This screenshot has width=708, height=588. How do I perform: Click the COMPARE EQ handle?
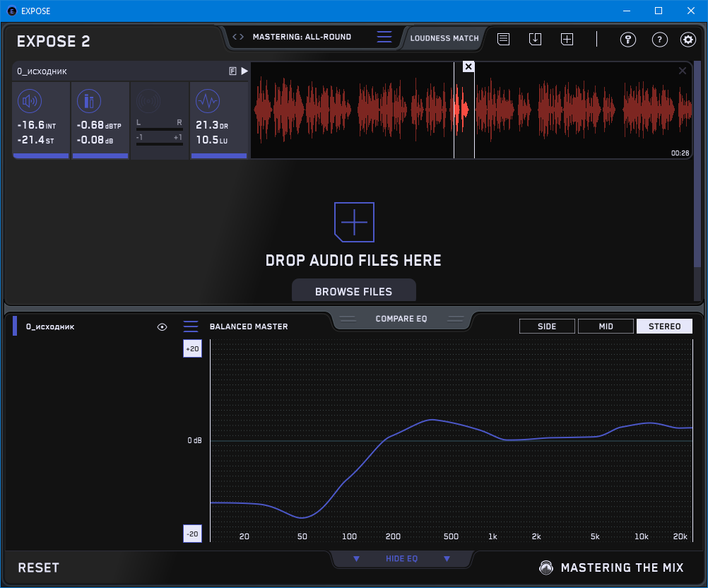tap(401, 319)
